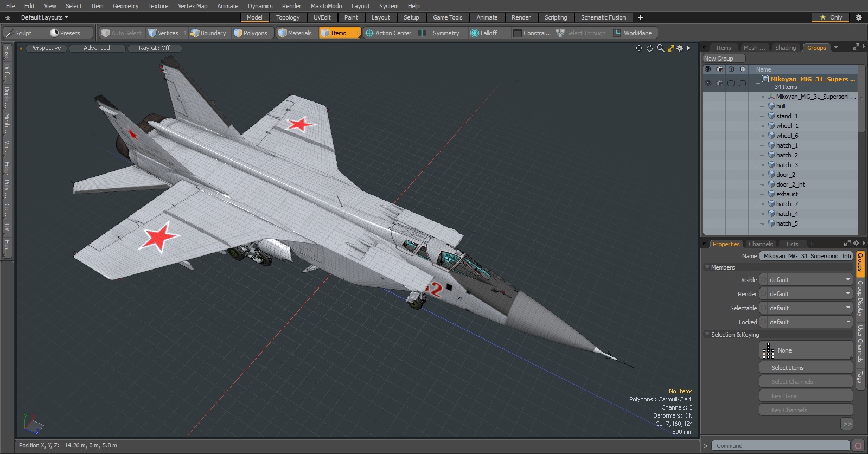Click the group hierarchy icon beside None

point(768,351)
